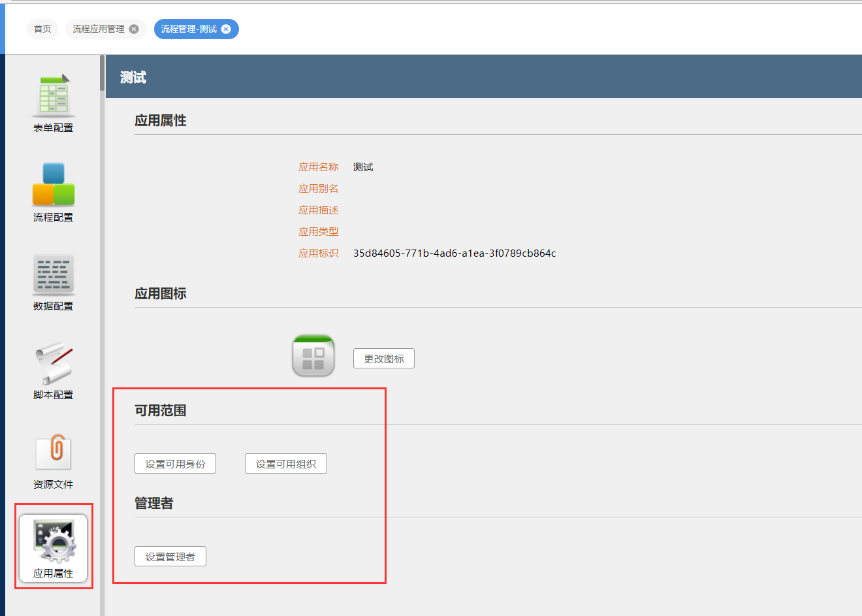The width and height of the screenshot is (862, 616).
Task: Click the 应用名称 value 测试
Action: tap(363, 167)
